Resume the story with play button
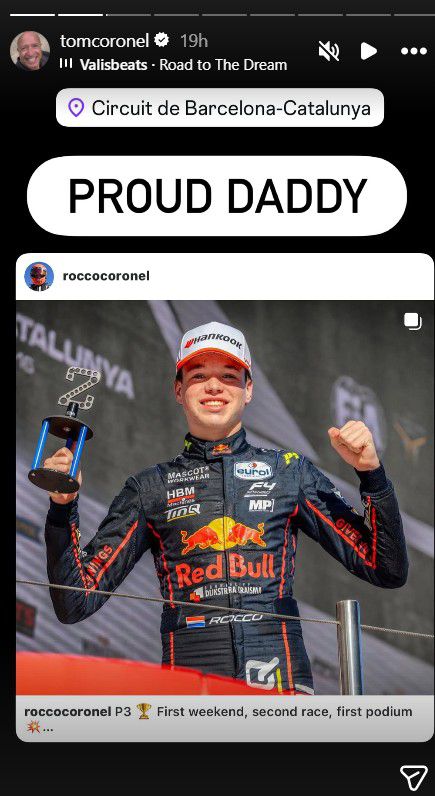The width and height of the screenshot is (435, 796). [369, 51]
